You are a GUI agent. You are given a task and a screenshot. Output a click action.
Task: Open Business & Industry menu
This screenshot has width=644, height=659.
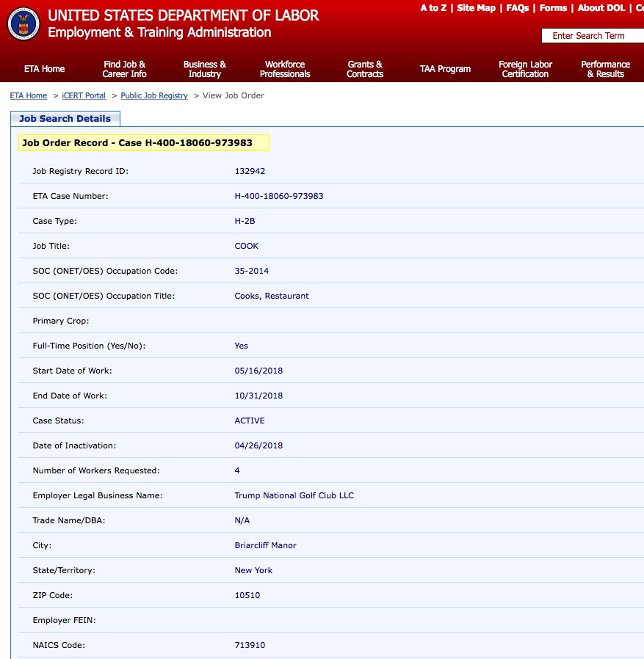click(x=204, y=69)
